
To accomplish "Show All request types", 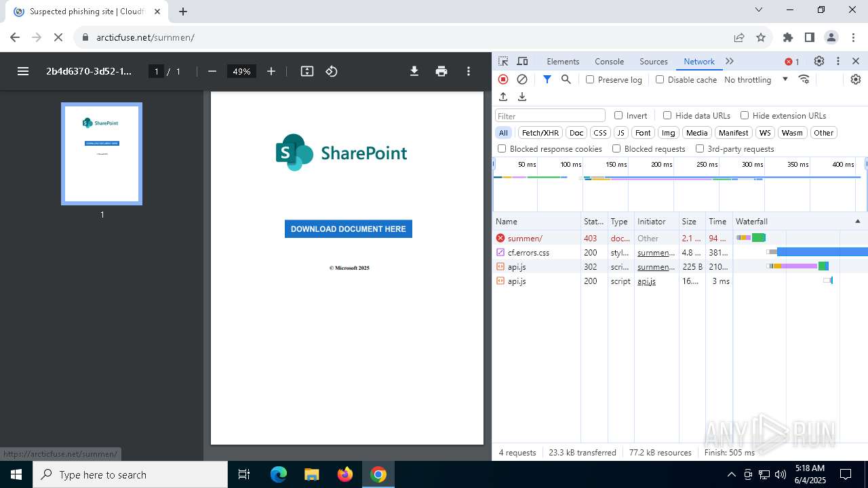I will pos(503,133).
